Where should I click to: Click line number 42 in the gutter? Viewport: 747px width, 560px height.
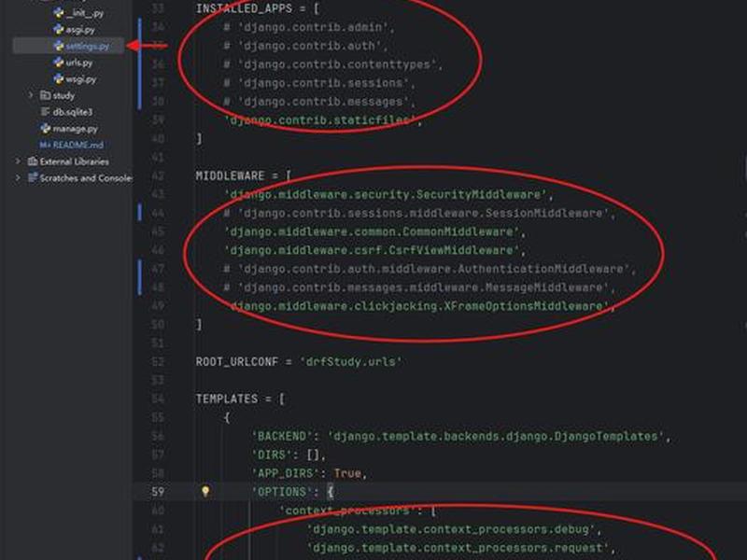pyautogui.click(x=158, y=176)
